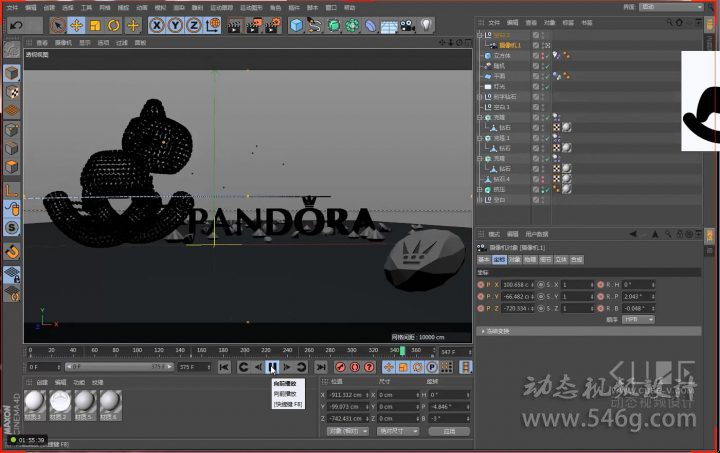Screen dimensions: 720x453
Task: Click Render View clapperboard icon
Action: 234,25
